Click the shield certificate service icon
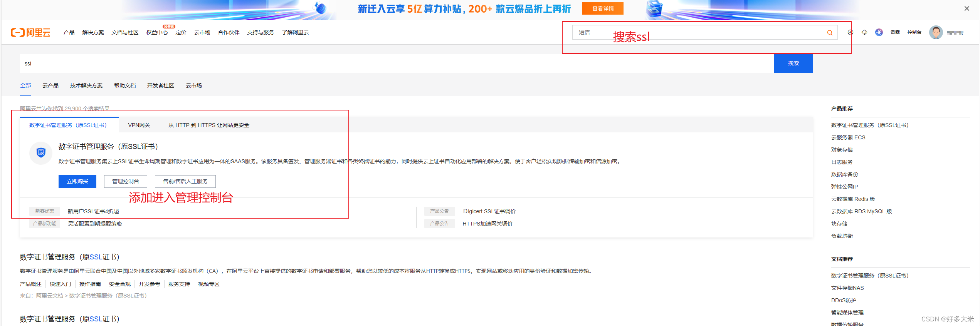Viewport: 980px width, 326px height. tap(41, 153)
